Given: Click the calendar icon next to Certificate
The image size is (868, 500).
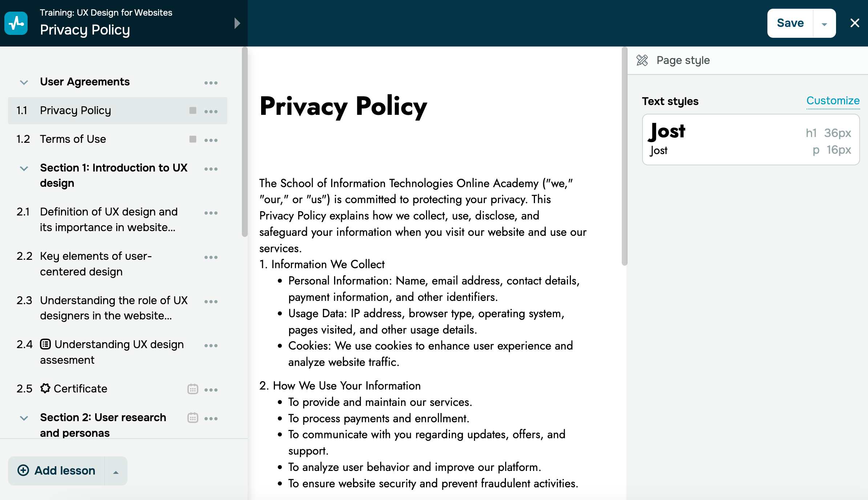Looking at the screenshot, I should point(192,389).
